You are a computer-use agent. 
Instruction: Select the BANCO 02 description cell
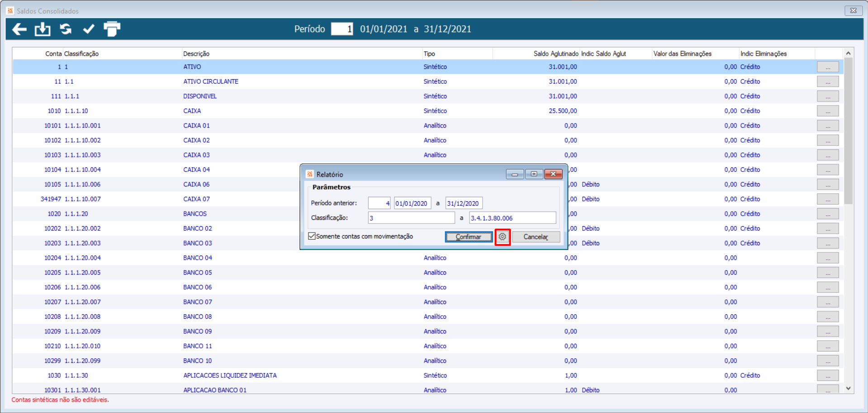(198, 228)
